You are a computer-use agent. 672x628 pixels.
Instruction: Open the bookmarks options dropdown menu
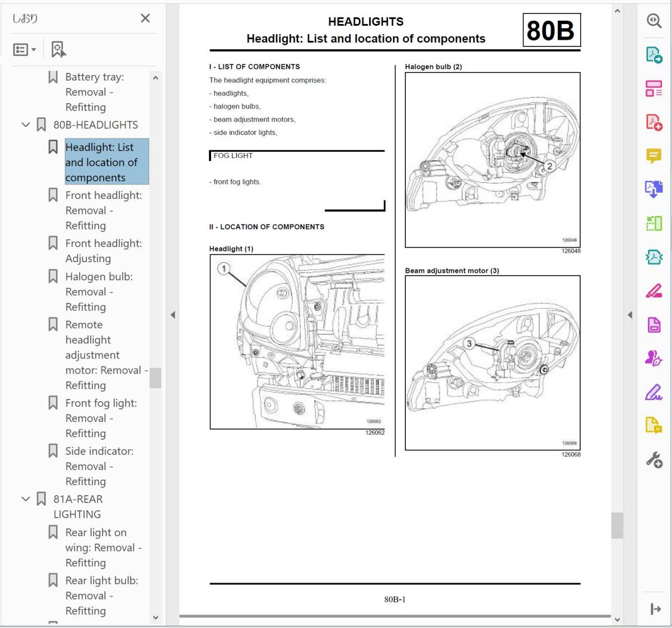pos(25,50)
